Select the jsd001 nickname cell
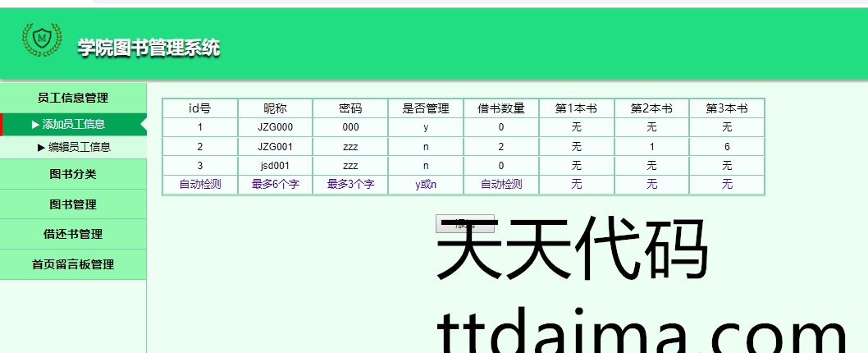868x353 pixels. click(x=275, y=166)
